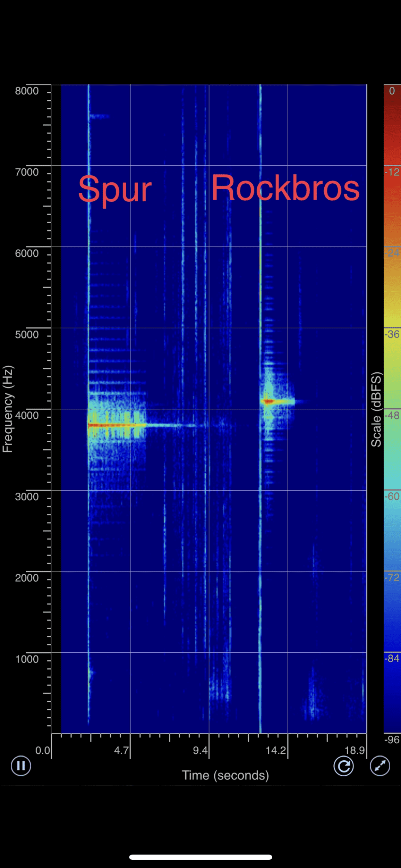The image size is (401, 868).
Task: Tap the iOS home indicator bar
Action: pyautogui.click(x=200, y=857)
